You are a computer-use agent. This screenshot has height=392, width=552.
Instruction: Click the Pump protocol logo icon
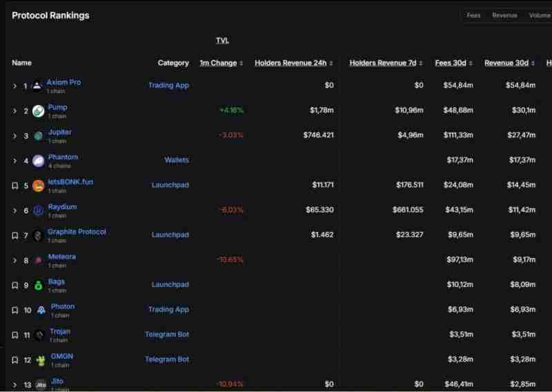39,111
